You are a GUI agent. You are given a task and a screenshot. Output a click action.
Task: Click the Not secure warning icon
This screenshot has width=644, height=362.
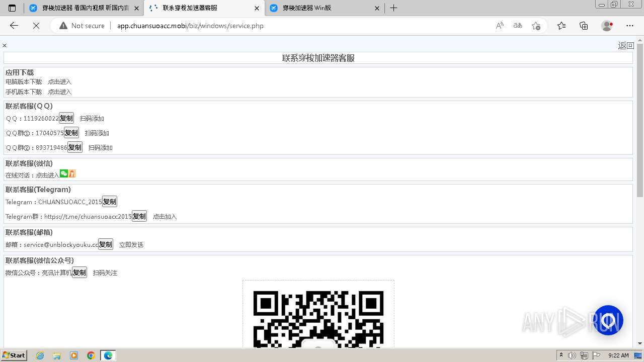pos(63,26)
